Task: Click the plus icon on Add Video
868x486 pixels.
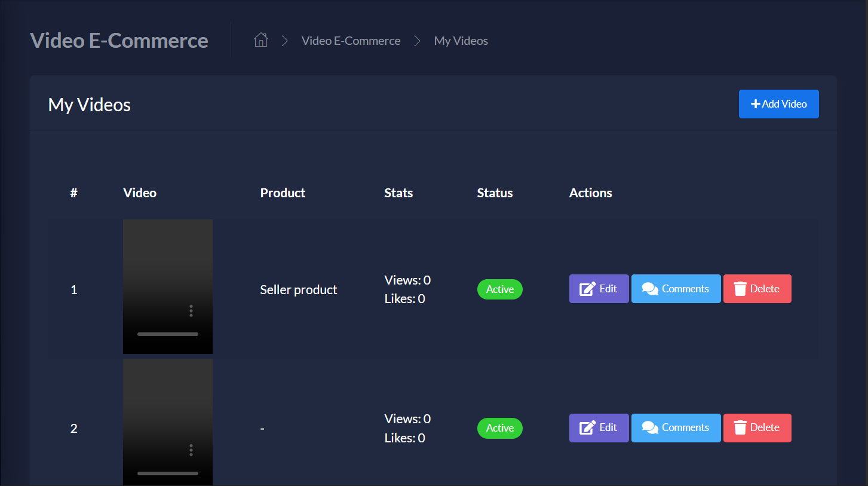Action: pos(756,104)
